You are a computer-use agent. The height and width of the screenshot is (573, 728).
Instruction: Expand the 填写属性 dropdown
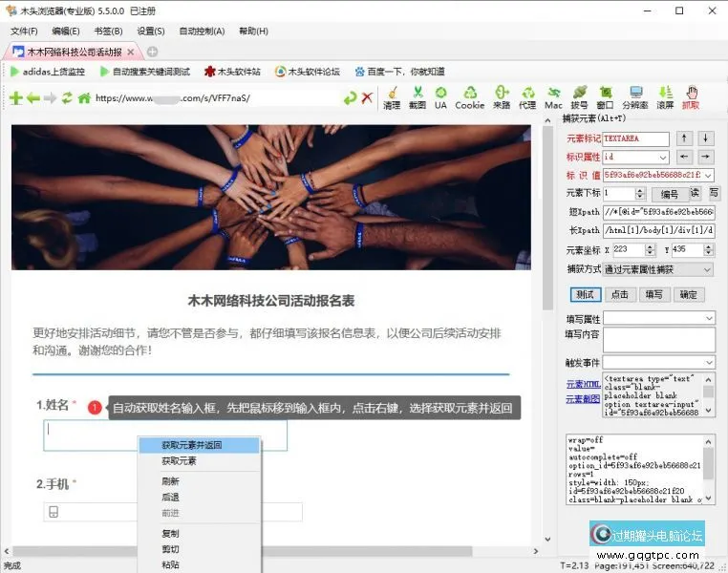point(709,318)
